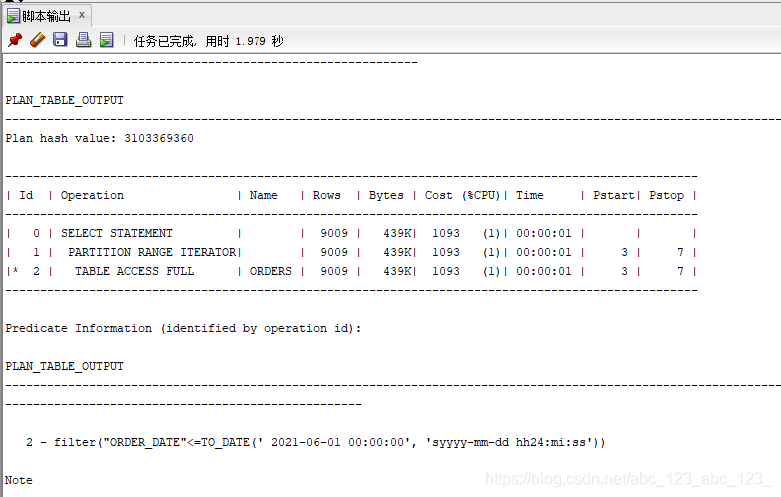Click the Time column header

pos(529,195)
